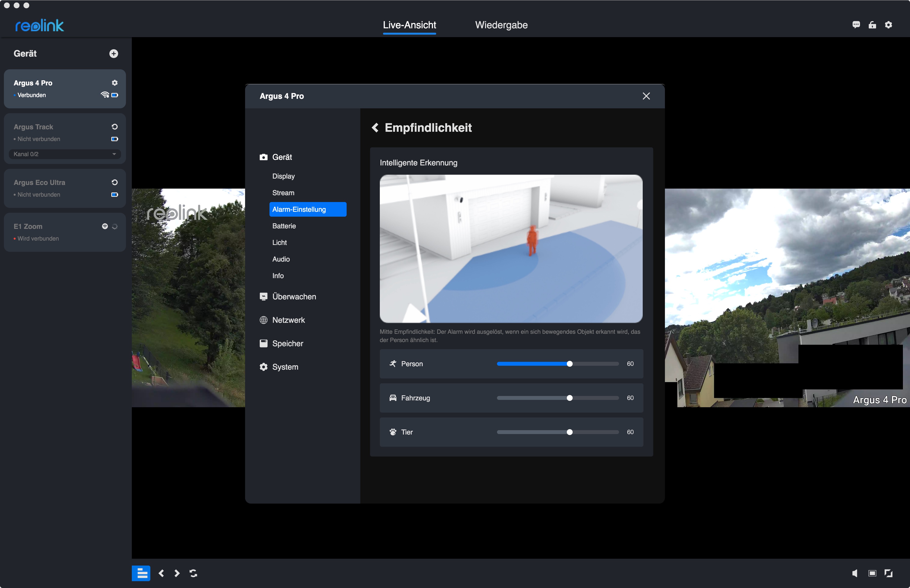Expand the Kanal 0/2 dropdown

[114, 154]
